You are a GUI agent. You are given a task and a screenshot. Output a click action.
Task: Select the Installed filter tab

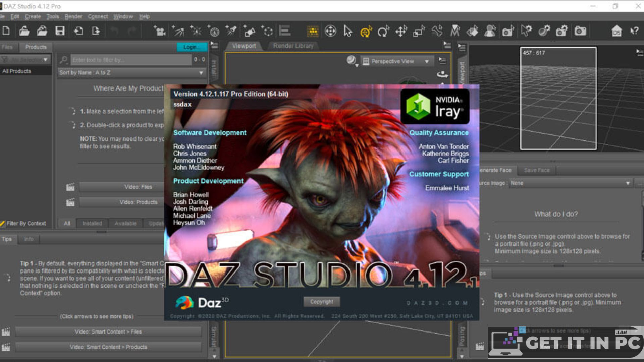click(x=92, y=223)
